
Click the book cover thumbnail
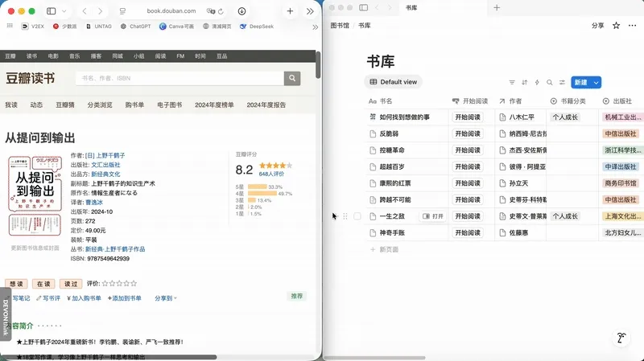pyautogui.click(x=35, y=196)
